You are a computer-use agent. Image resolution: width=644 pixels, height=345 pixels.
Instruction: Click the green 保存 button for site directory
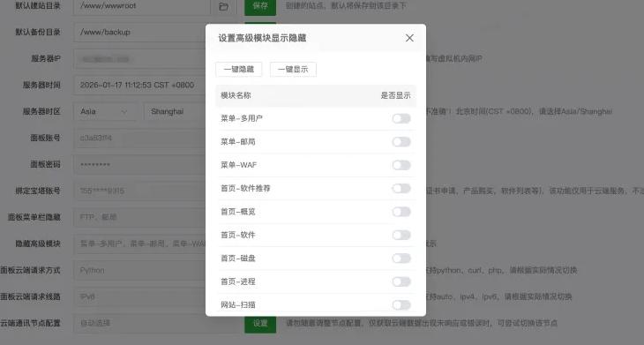click(260, 6)
